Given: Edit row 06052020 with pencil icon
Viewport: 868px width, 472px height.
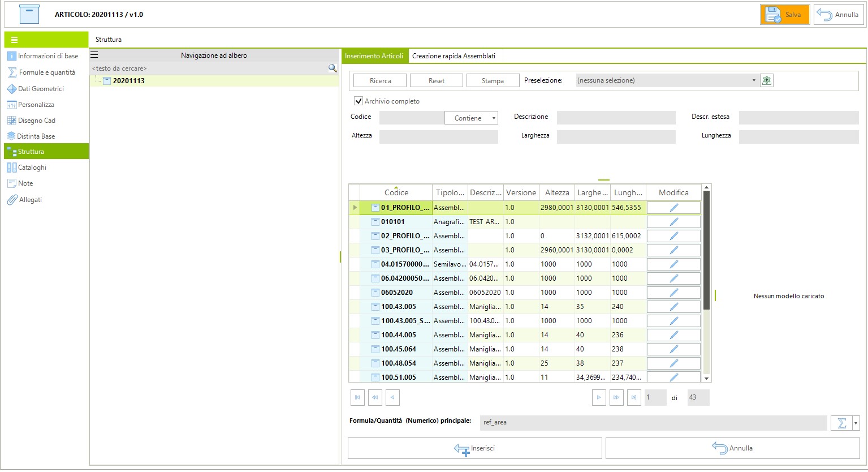Looking at the screenshot, I should pos(673,293).
